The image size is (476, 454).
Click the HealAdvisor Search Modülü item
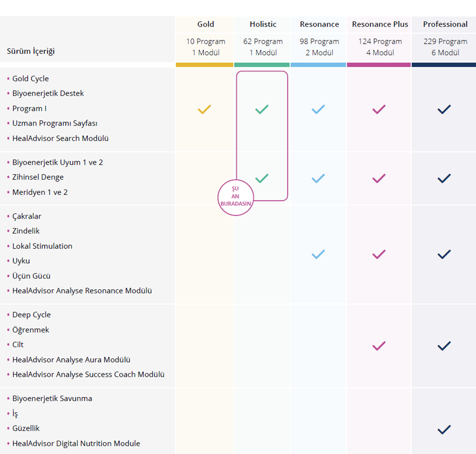click(x=60, y=138)
